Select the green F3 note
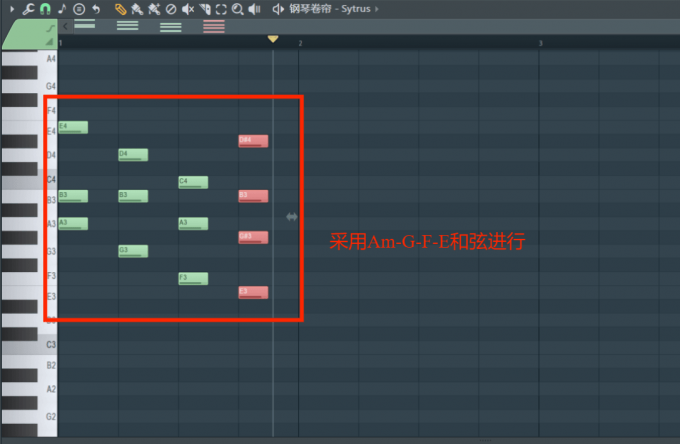Image resolution: width=680 pixels, height=444 pixels. (193, 278)
